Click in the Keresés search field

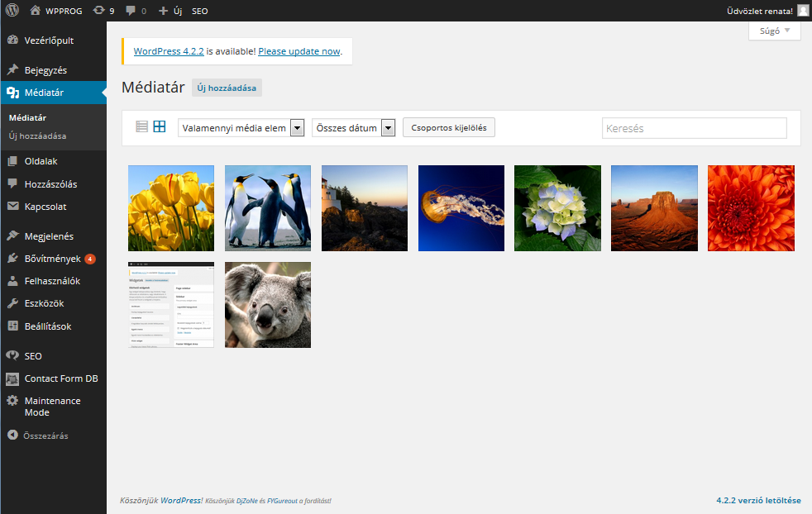tap(694, 128)
